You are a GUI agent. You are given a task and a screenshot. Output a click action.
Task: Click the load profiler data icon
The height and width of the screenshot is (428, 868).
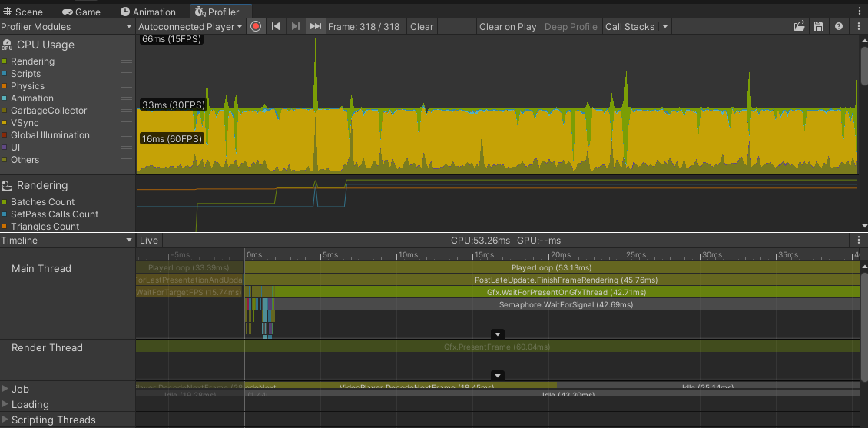pos(799,26)
